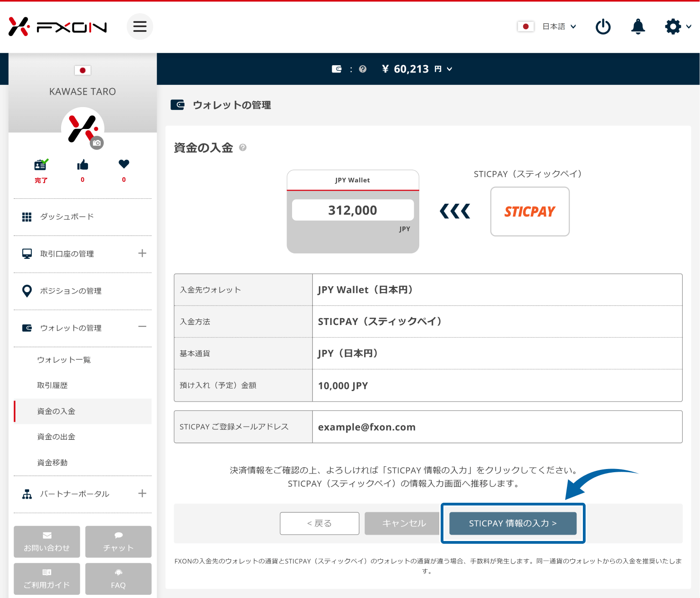Viewport: 700px width, 598px height.
Task: Click the ダッシュボード grid icon
Action: pos(27,217)
